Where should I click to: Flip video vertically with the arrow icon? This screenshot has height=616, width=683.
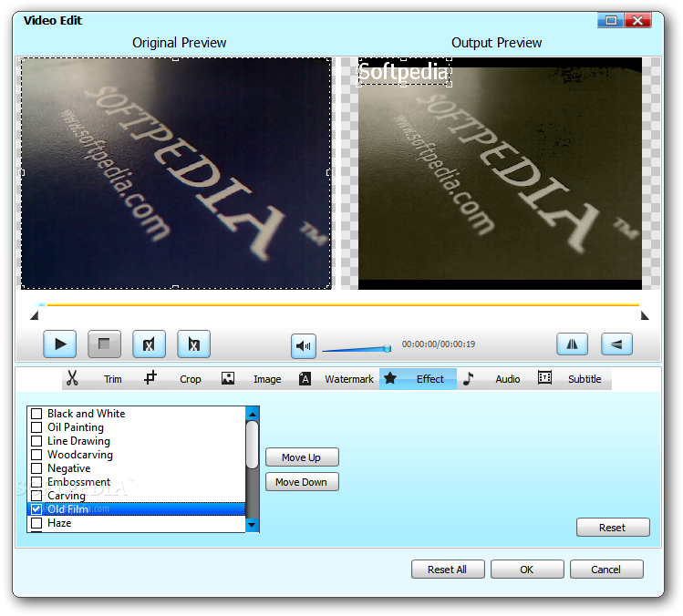click(x=616, y=344)
